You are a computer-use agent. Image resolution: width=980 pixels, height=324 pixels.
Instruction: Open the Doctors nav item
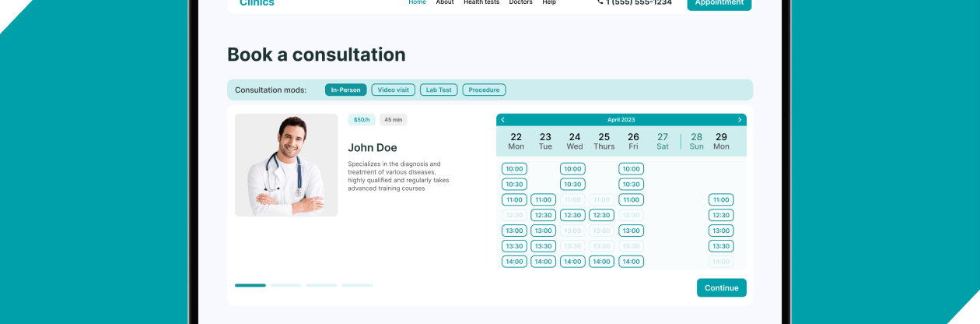(521, 2)
